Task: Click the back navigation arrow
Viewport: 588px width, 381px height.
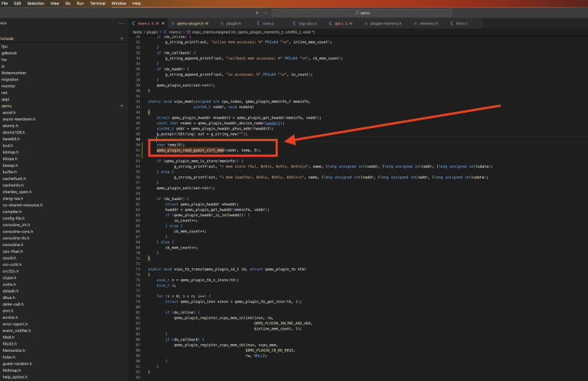Action: (x=257, y=13)
